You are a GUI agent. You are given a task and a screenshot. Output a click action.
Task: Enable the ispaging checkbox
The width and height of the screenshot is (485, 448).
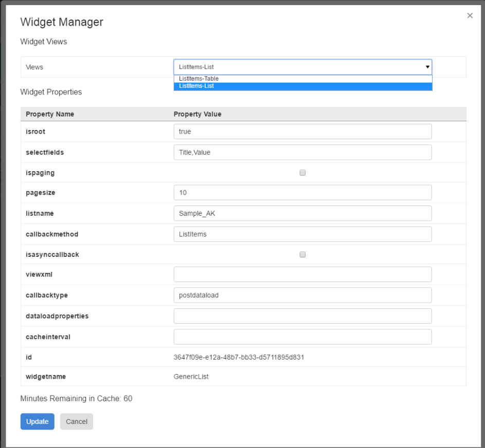[x=302, y=173]
